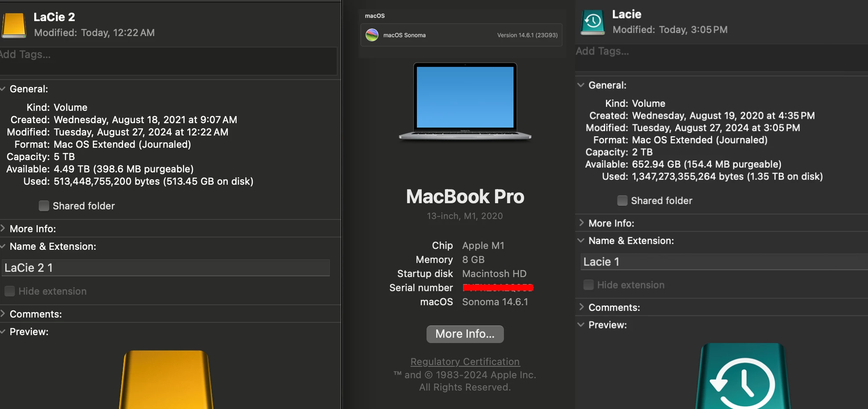Viewport: 868px width, 409px height.
Task: Click the 1,347,273,355,264 bytes used value
Action: (727, 176)
